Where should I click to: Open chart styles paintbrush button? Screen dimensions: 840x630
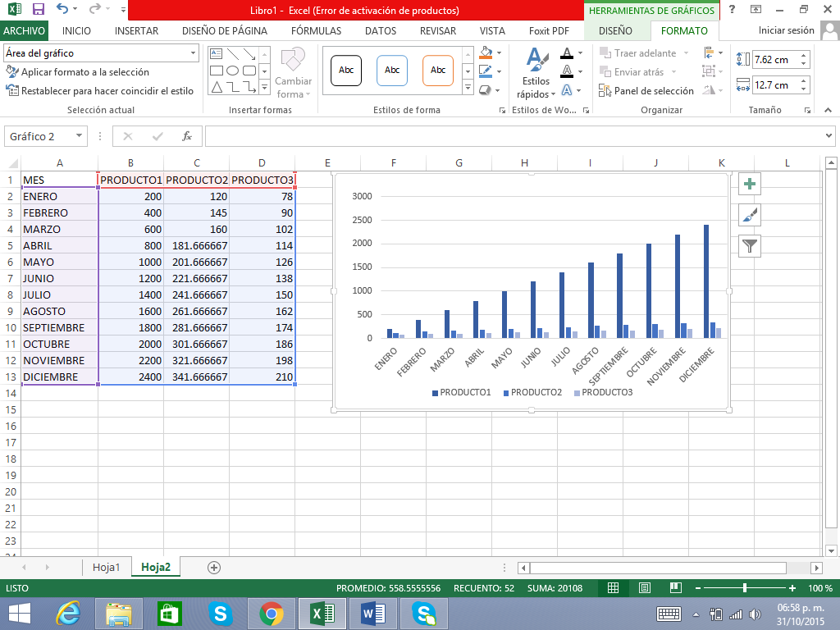pyautogui.click(x=750, y=215)
